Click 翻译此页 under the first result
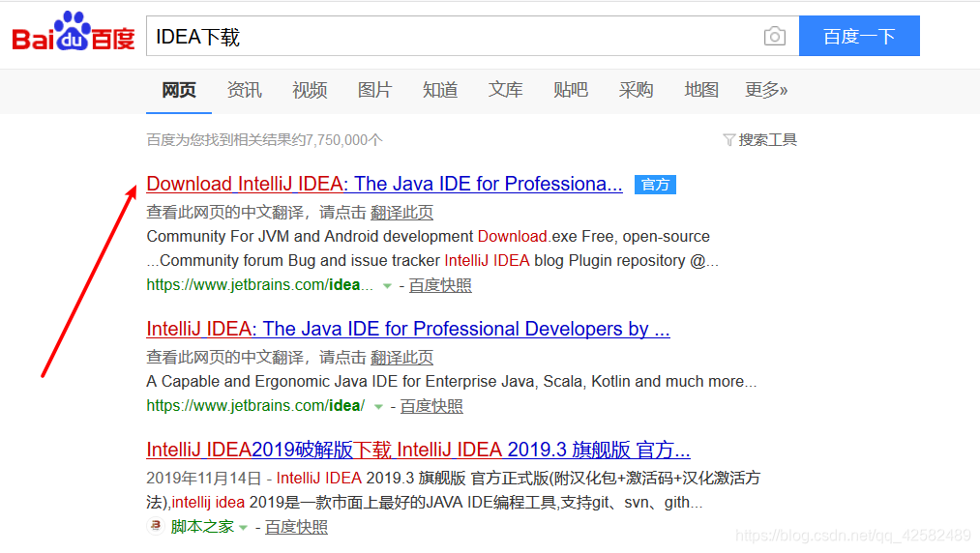Screen dimensions: 980x553 (401, 213)
